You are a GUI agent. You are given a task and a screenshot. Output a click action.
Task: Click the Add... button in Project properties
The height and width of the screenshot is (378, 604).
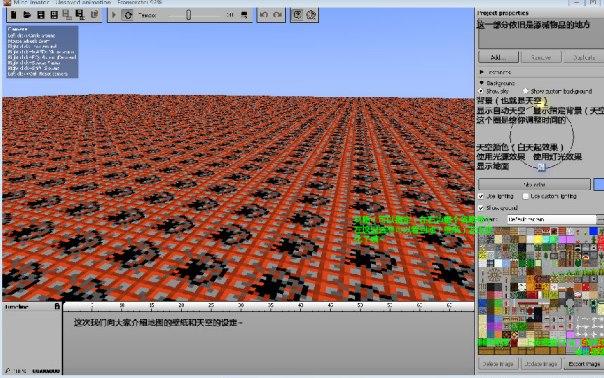[x=498, y=57]
